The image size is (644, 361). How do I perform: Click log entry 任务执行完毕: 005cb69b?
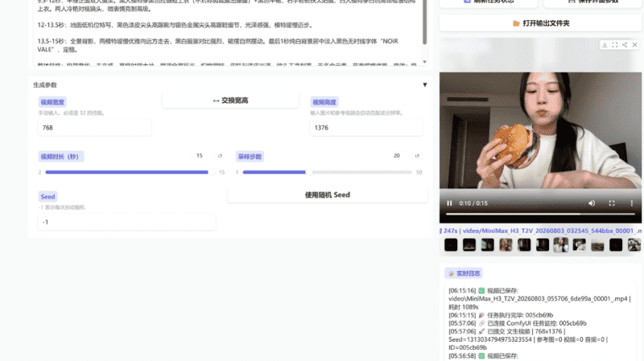(501, 315)
